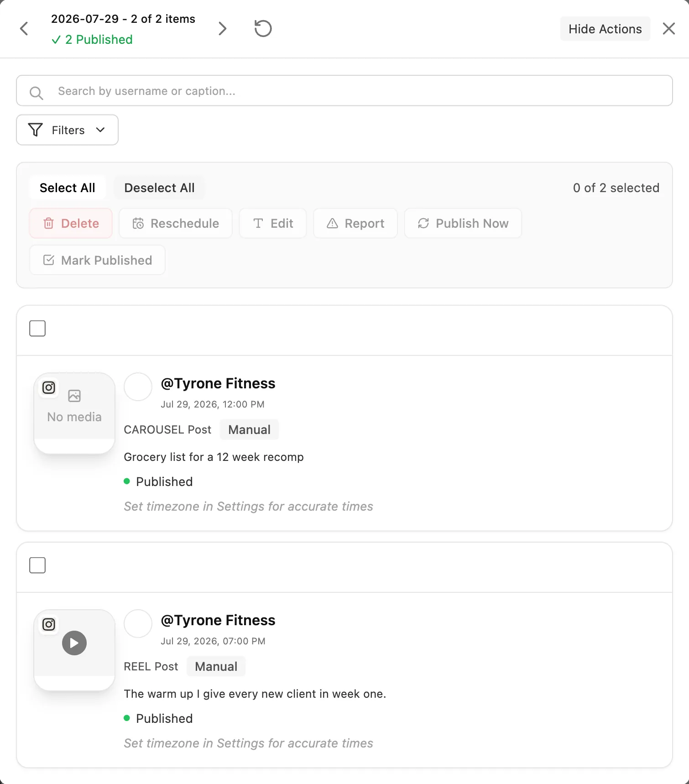Click '0 of 2 selected' counter
This screenshot has height=784, width=689.
[x=616, y=188]
